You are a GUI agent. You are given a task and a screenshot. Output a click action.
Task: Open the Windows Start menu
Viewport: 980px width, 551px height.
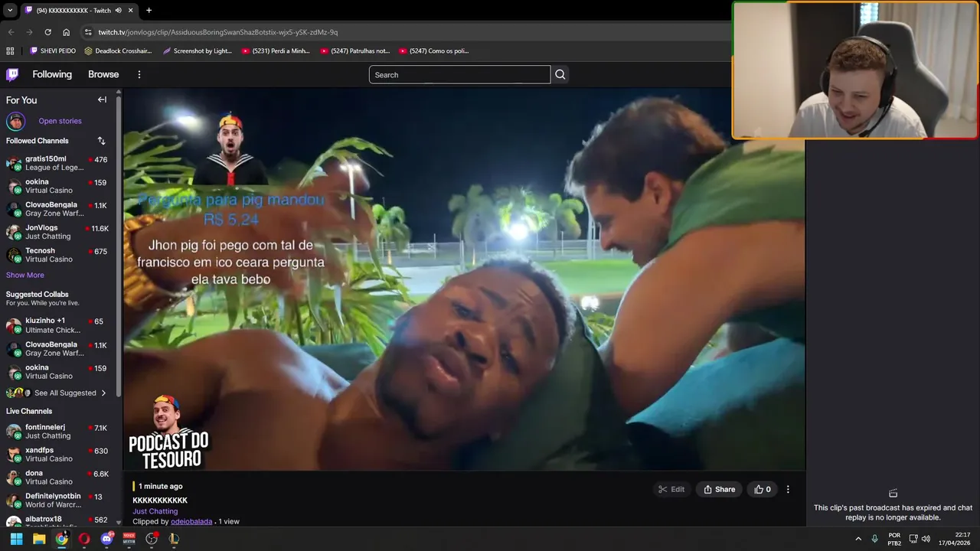16,539
